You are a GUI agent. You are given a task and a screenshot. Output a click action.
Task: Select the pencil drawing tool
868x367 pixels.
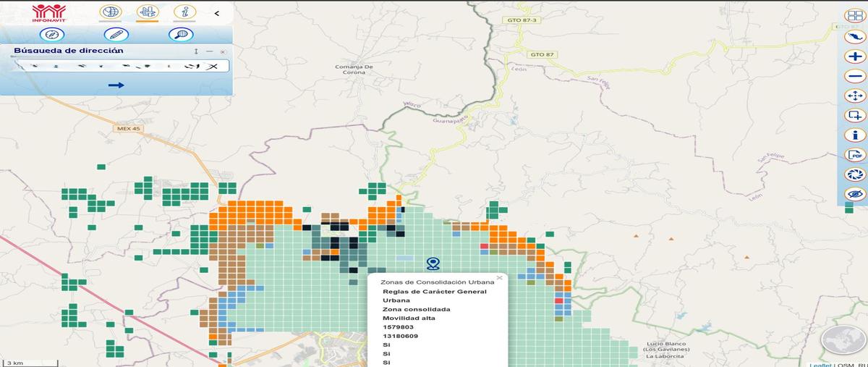(x=115, y=34)
